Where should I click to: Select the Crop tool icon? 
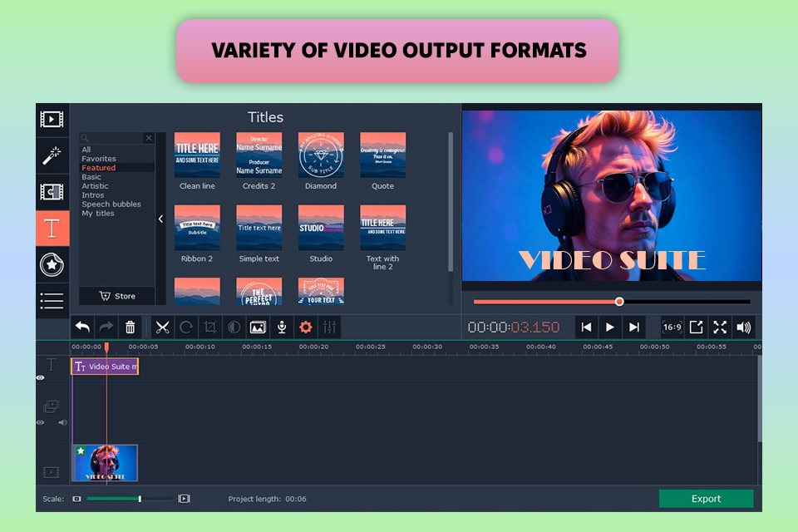point(210,328)
